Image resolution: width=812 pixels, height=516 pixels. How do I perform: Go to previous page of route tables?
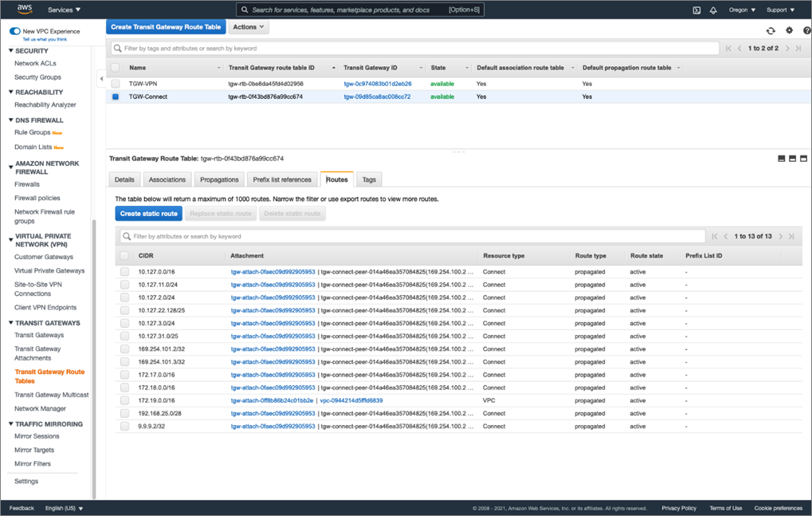[x=739, y=48]
